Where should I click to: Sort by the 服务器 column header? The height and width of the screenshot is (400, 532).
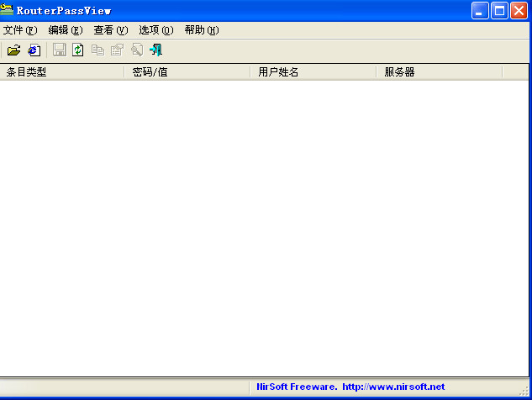(x=440, y=72)
